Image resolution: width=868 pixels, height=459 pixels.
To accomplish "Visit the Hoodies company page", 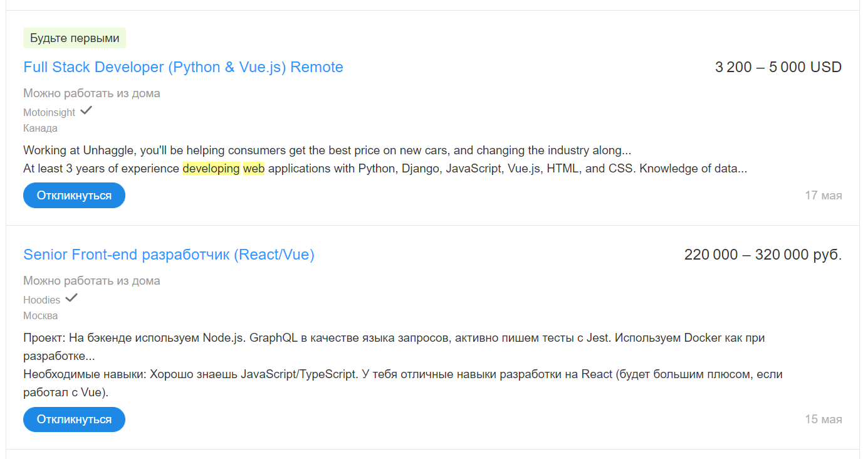I will tap(42, 300).
